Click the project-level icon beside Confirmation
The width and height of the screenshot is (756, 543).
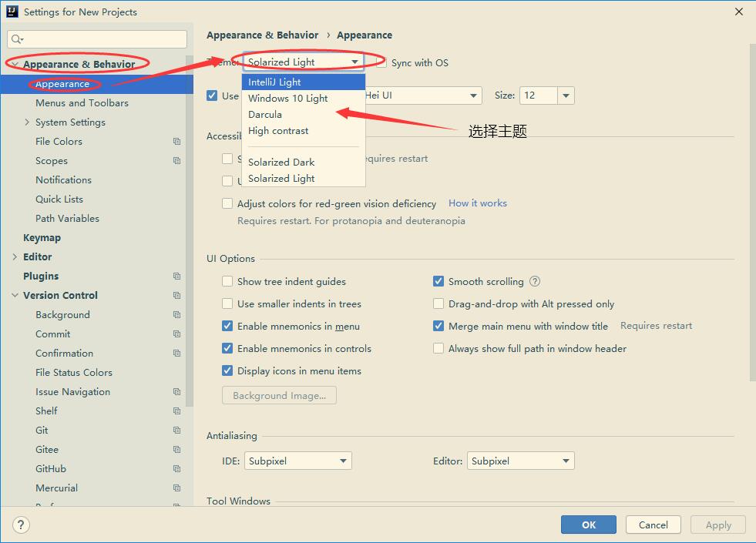point(177,354)
